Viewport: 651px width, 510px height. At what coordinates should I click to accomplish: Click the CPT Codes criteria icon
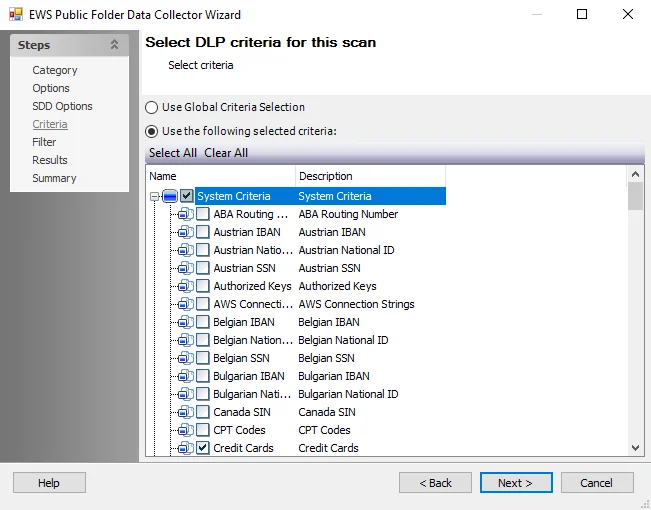pos(186,430)
